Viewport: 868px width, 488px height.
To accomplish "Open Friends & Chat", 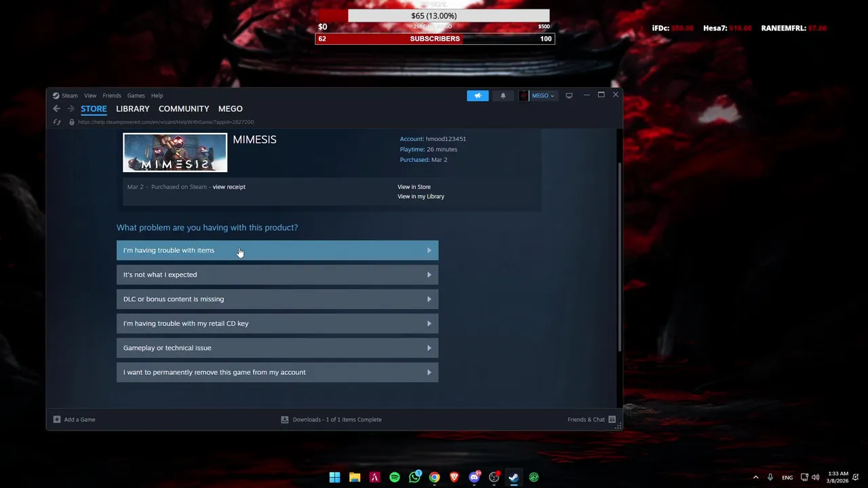I will (x=591, y=420).
